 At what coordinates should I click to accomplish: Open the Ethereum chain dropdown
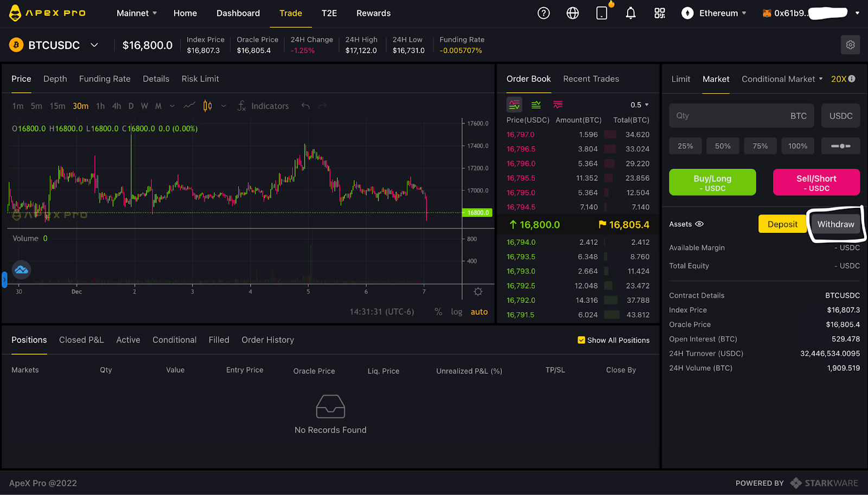tap(714, 13)
